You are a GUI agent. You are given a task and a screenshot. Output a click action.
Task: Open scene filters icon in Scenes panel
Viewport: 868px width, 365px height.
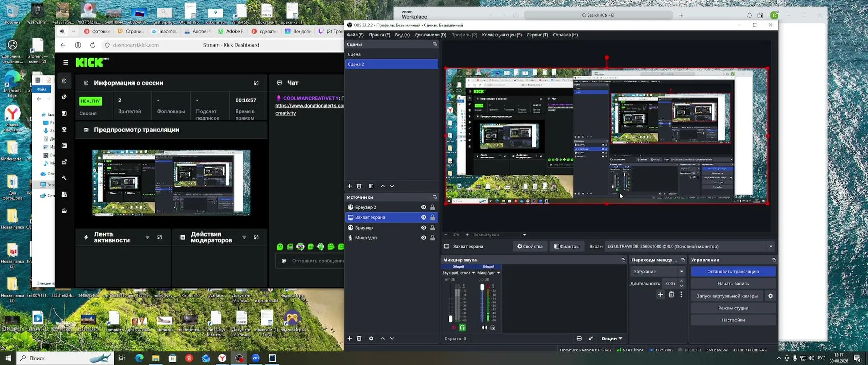371,186
